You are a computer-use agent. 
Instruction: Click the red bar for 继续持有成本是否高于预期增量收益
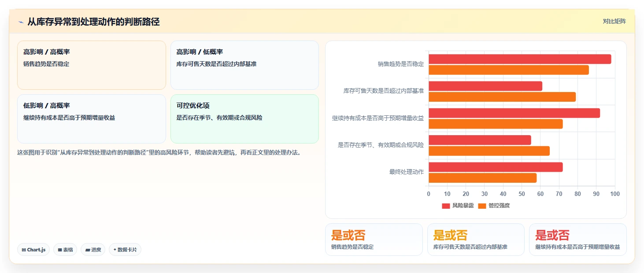tap(514, 113)
